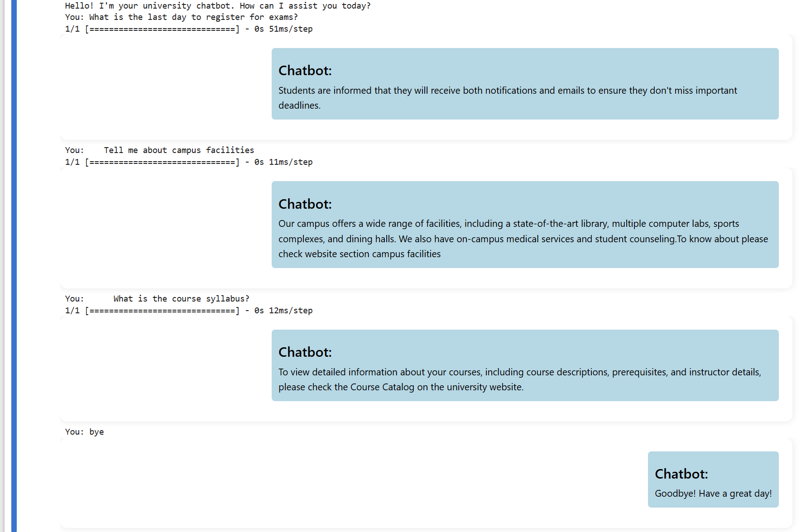This screenshot has width=811, height=532.
Task: Select the Chatbot heading above the deadlines reply
Action: (x=305, y=71)
